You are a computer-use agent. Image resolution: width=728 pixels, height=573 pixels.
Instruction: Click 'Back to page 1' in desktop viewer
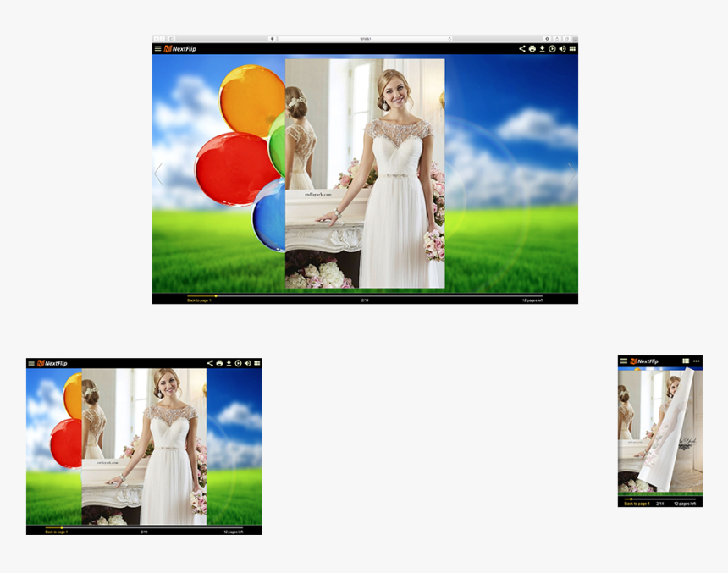[x=199, y=300]
